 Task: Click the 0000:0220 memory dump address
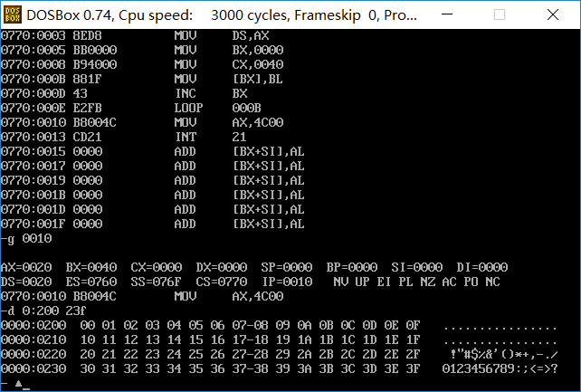point(33,354)
